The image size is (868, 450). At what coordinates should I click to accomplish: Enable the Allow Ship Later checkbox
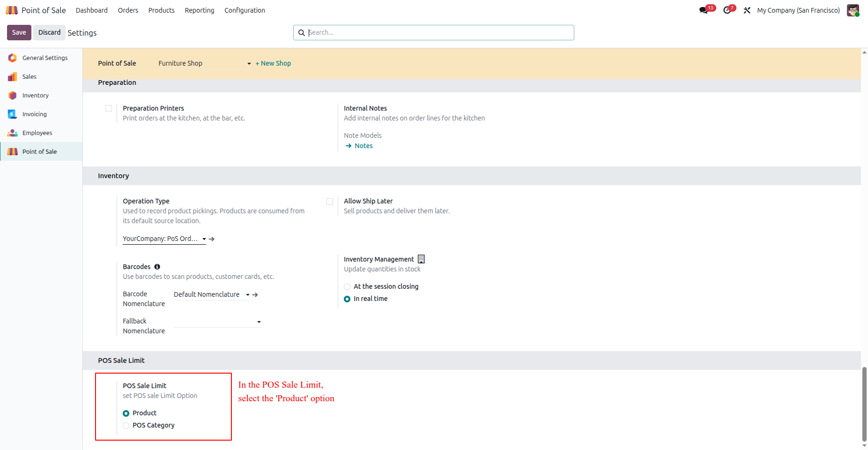click(x=330, y=202)
